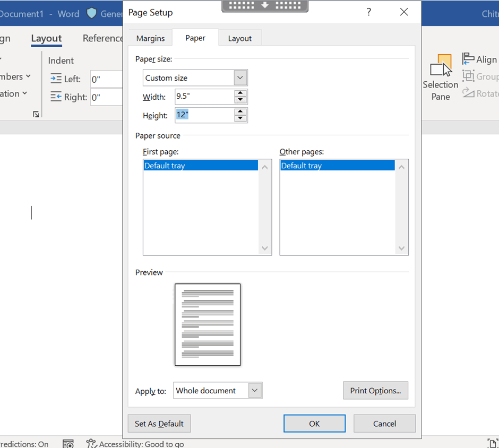Click Set As Default button
Viewport: 499px width, 448px height.
click(159, 424)
